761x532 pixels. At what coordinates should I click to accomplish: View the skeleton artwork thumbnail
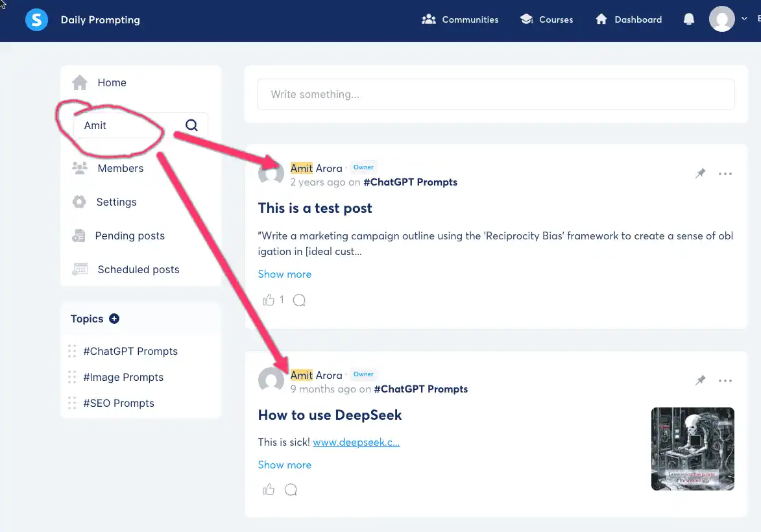[x=692, y=449]
